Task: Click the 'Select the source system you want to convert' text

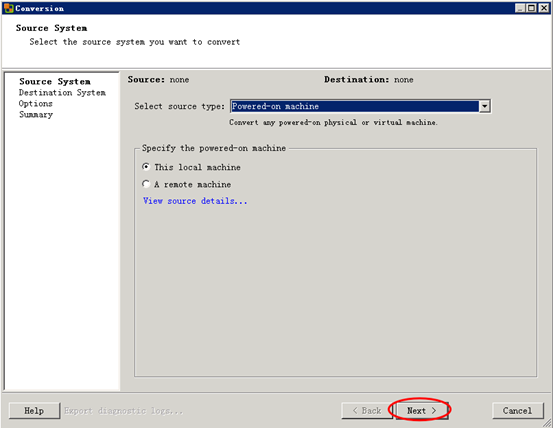Action: tap(135, 42)
